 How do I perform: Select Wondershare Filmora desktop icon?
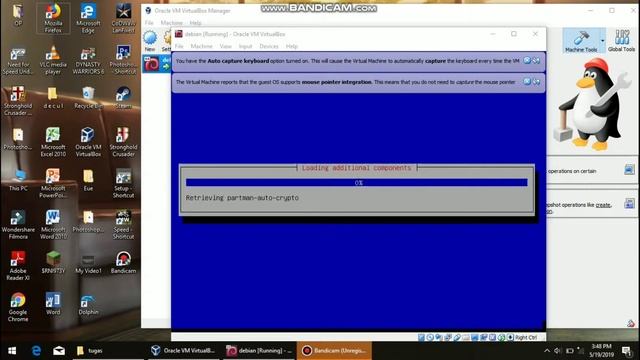tap(18, 224)
